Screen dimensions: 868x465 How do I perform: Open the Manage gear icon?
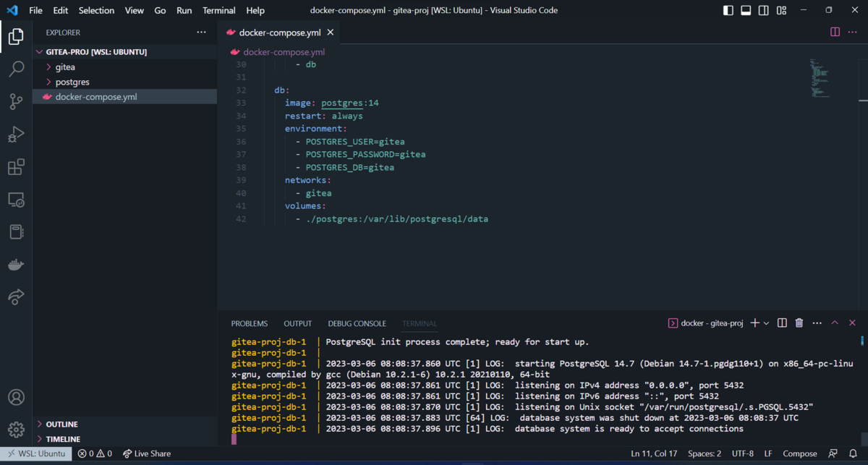[x=16, y=430]
